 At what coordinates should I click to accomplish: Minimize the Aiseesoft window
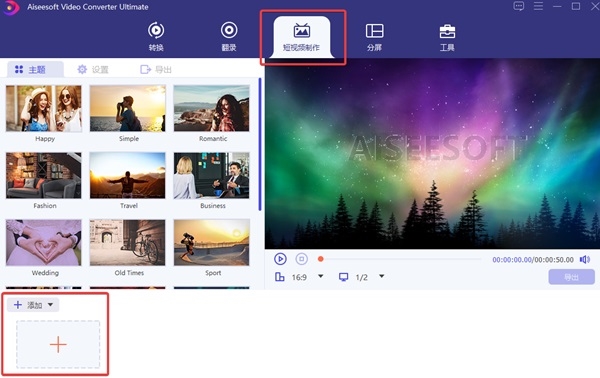click(557, 7)
